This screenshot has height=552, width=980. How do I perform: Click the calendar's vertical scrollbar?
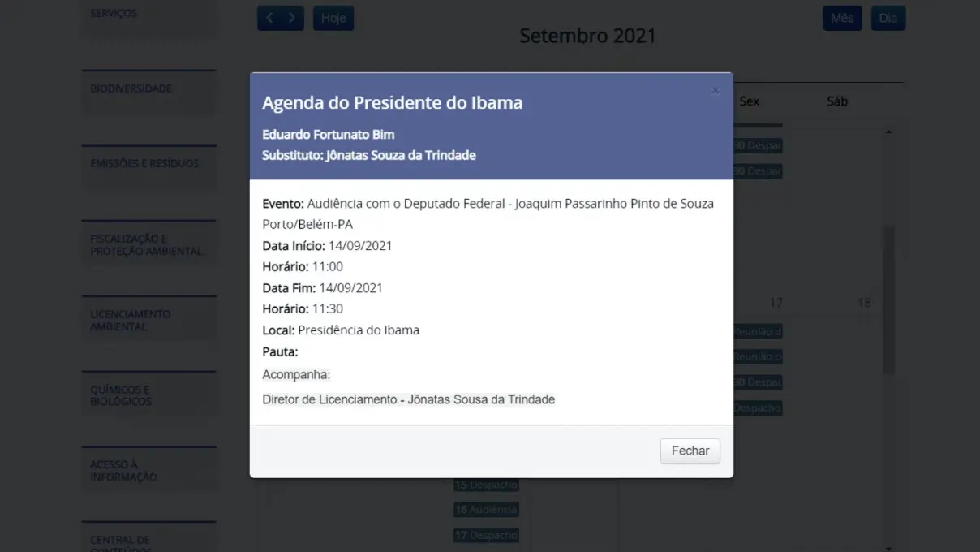(888, 300)
